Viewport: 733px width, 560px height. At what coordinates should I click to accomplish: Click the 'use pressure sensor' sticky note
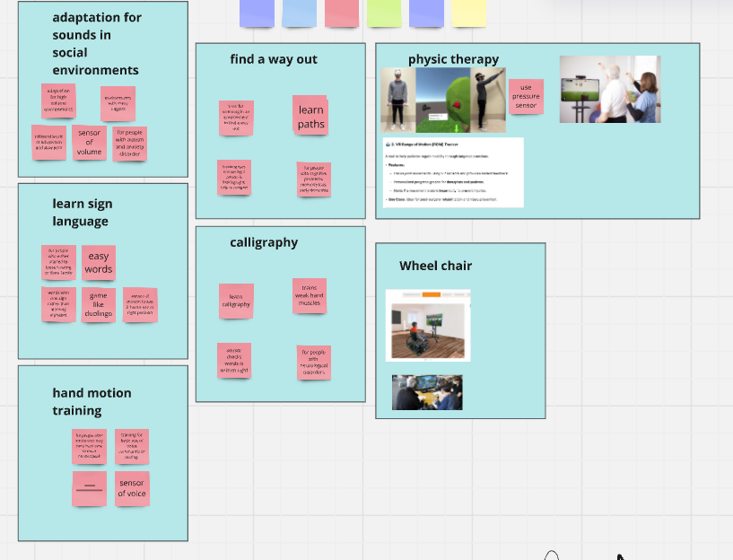pyautogui.click(x=526, y=97)
